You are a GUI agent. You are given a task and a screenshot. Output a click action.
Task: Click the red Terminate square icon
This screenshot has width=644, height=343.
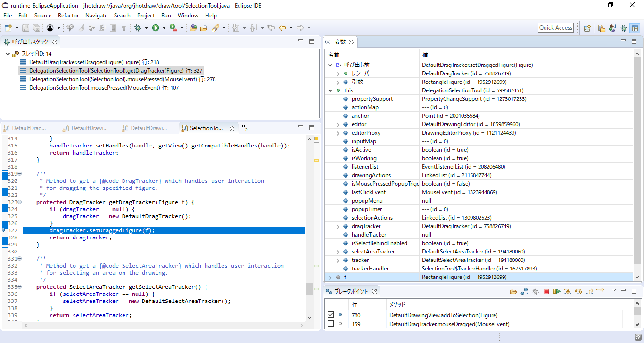(546, 292)
